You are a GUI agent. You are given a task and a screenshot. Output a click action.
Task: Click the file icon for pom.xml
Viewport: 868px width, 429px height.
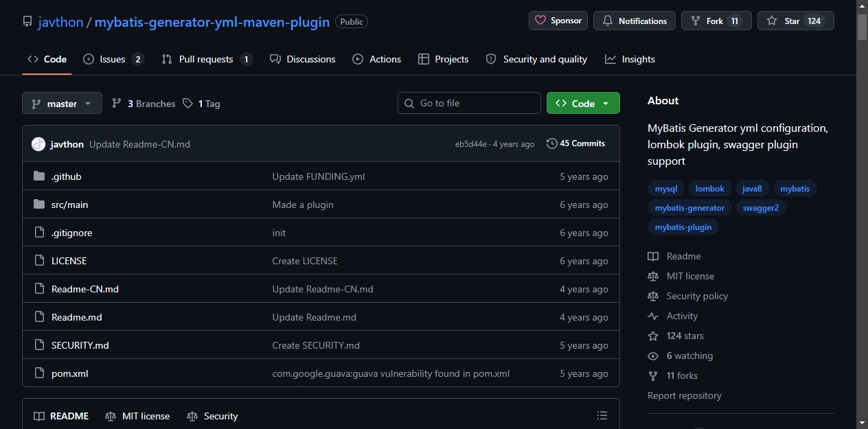39,373
